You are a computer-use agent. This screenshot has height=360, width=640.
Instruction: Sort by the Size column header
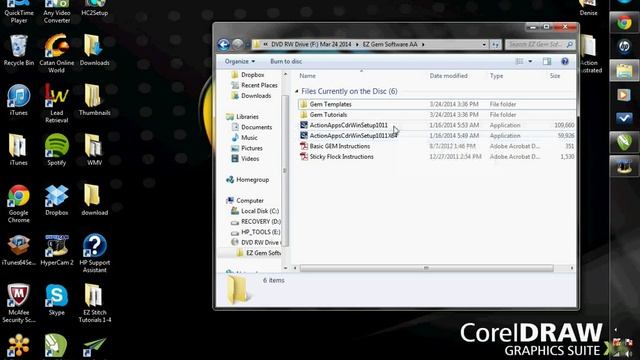555,76
